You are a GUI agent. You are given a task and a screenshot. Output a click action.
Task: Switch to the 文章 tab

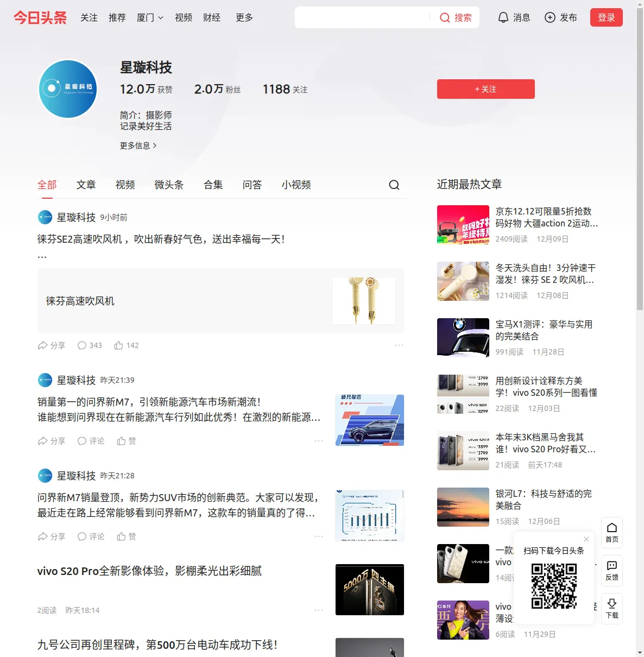[x=86, y=185]
